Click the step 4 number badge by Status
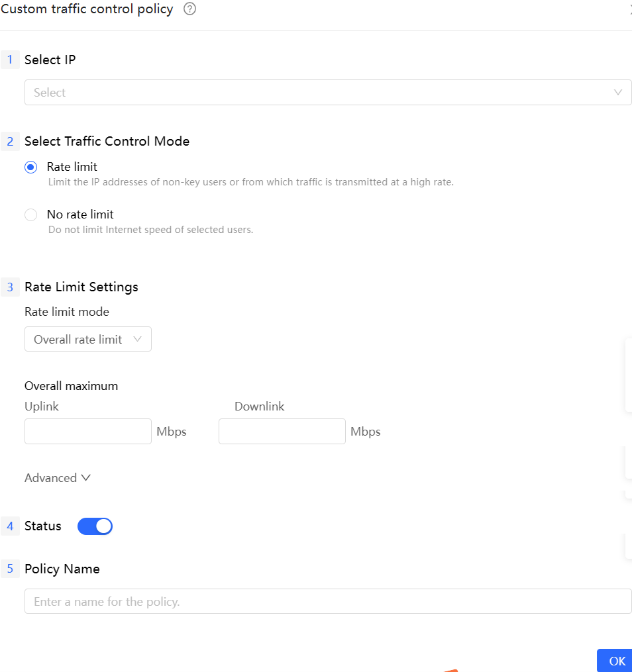 click(10, 526)
